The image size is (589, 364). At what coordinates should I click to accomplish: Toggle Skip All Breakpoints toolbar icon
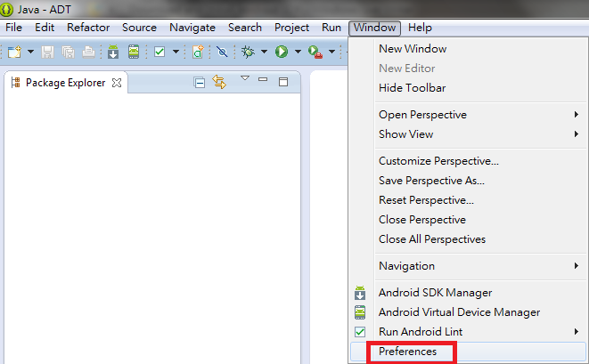tap(222, 52)
